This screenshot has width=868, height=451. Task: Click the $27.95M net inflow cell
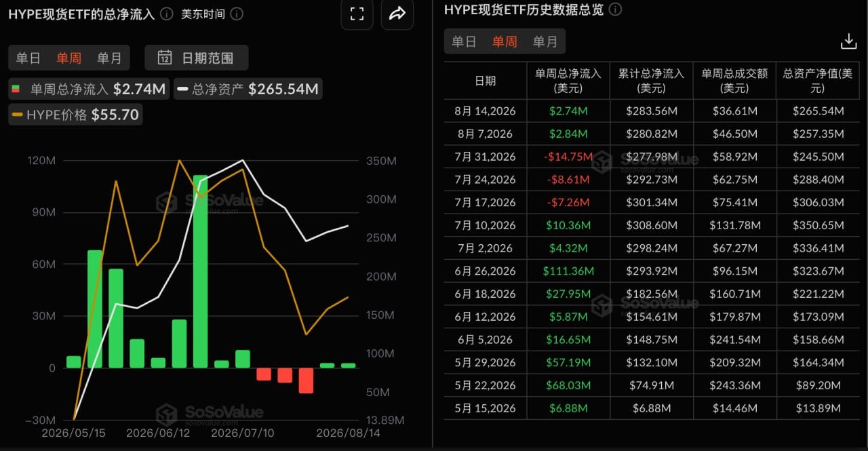[x=568, y=294]
